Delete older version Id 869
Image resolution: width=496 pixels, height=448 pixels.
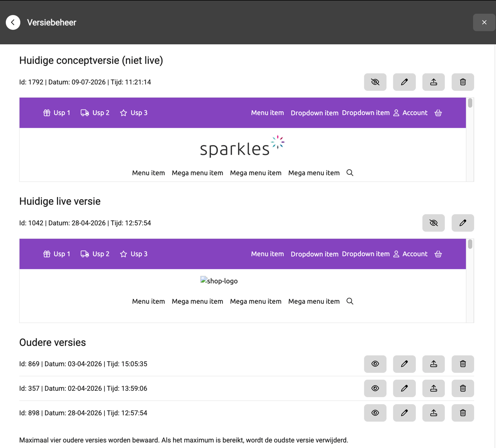[463, 364]
